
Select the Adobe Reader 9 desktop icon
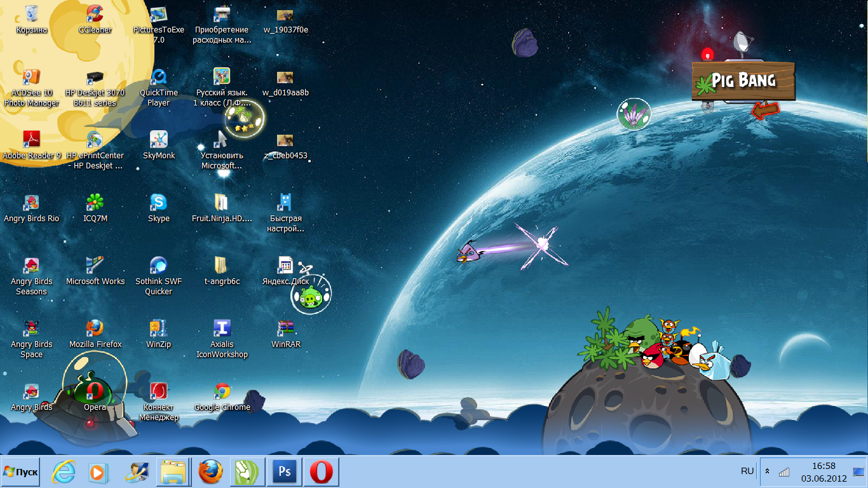click(31, 140)
